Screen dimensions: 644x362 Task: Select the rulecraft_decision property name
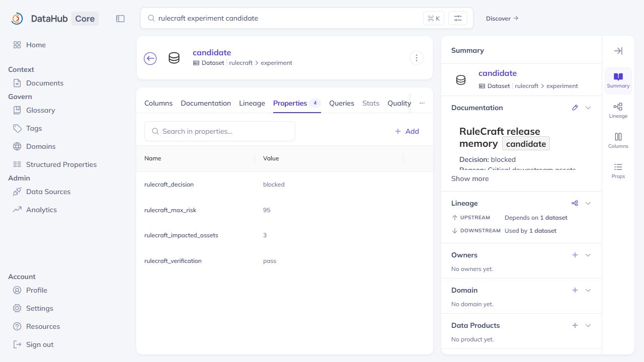(169, 185)
